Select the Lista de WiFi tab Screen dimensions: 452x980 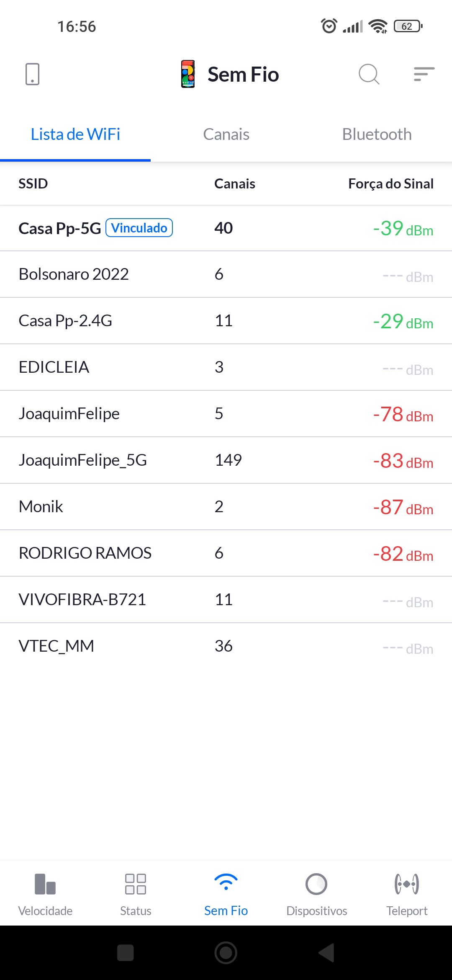click(x=75, y=134)
